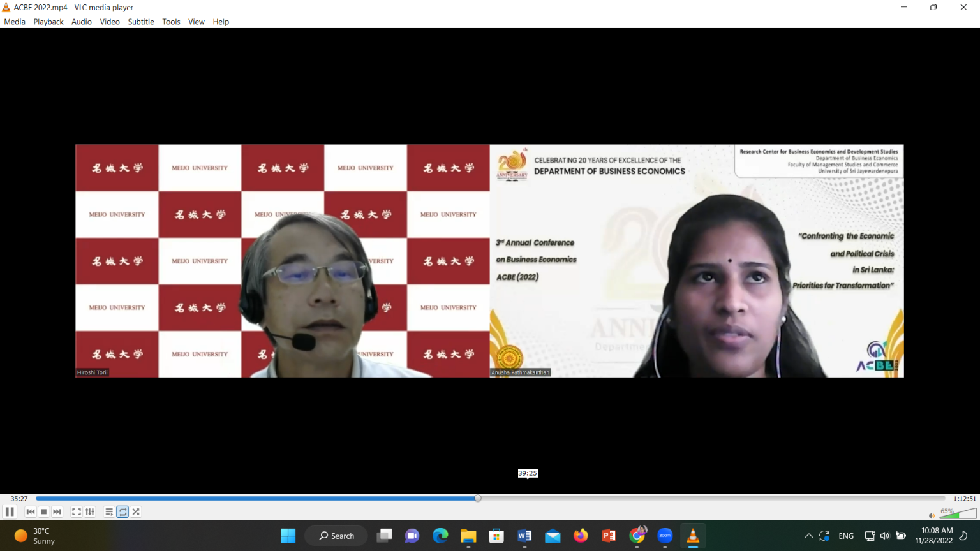
Task: Open the ENG language input switcher
Action: coord(846,536)
